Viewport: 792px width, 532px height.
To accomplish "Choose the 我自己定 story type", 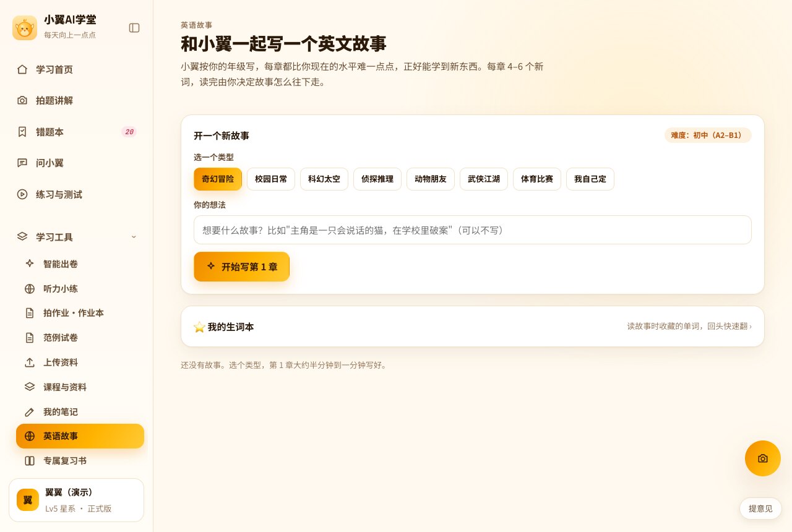I will click(x=590, y=179).
